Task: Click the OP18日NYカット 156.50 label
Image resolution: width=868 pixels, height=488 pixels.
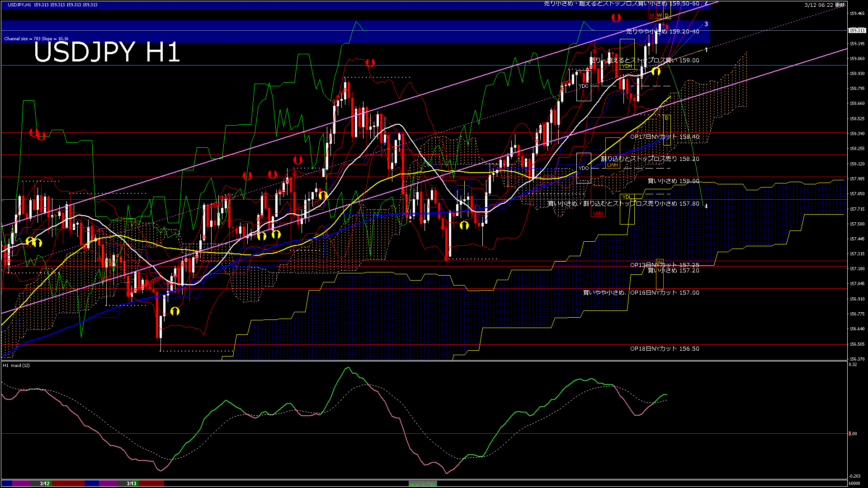Action: pos(664,349)
